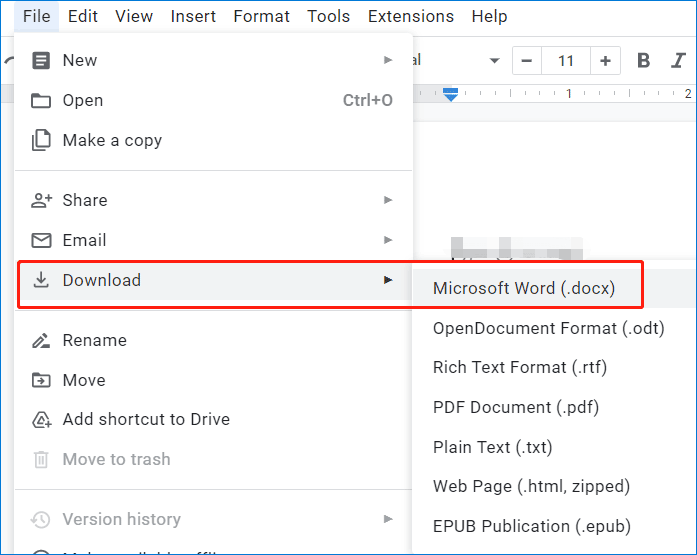Screen dimensions: 697x555
Task: Click the Ctrl+O shortcut label
Action: (x=368, y=100)
